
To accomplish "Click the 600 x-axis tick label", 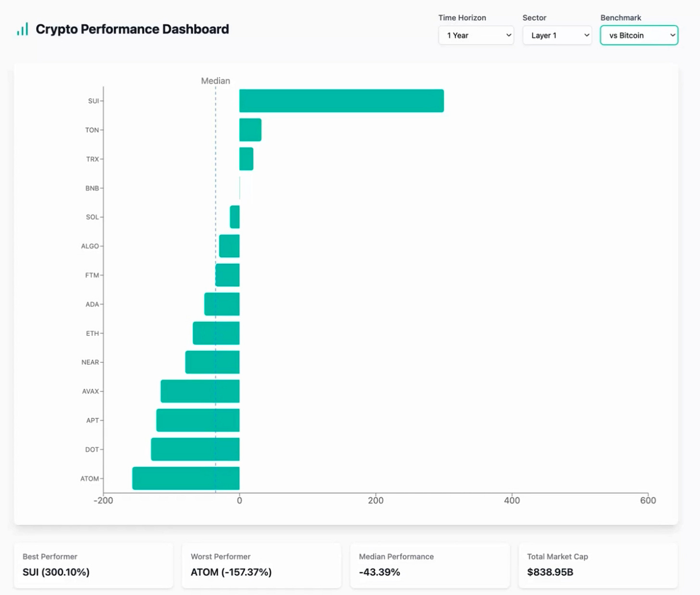I will pos(648,500).
